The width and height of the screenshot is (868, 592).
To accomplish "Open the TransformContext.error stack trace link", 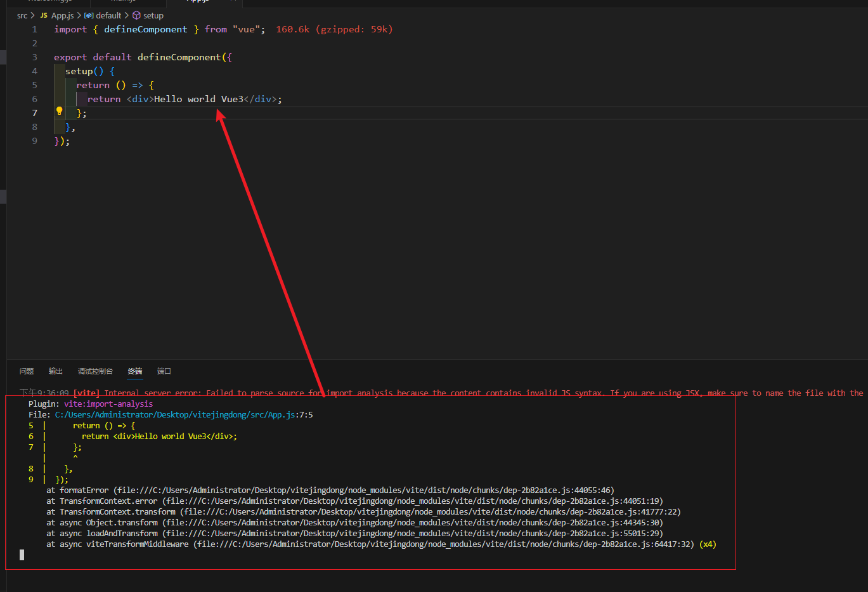I will click(x=411, y=501).
